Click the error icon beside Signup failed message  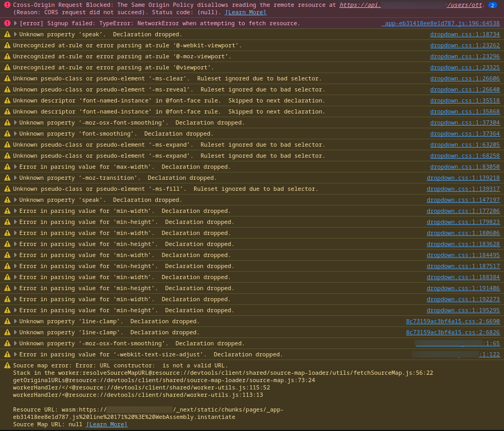pyautogui.click(x=7, y=24)
